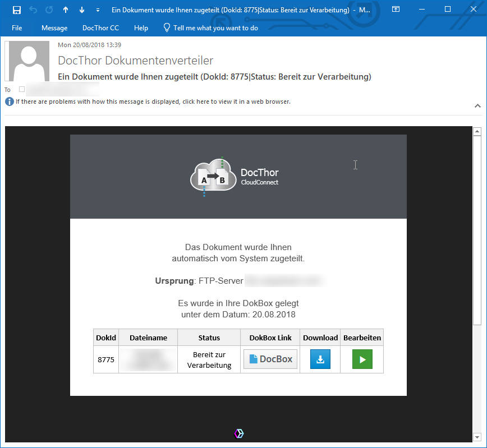Screen dimensions: 487x448
Task: Click the Save icon in title bar
Action: click(17, 10)
